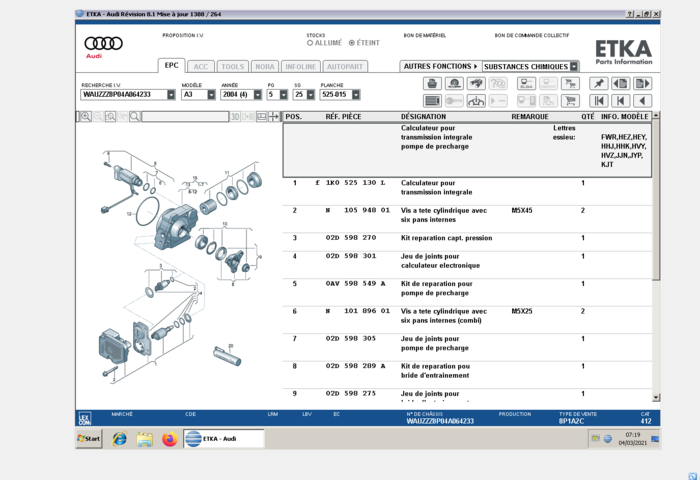Add to order with single shopping cart icon
Image resolution: width=700 pixels, height=480 pixels.
click(570, 101)
